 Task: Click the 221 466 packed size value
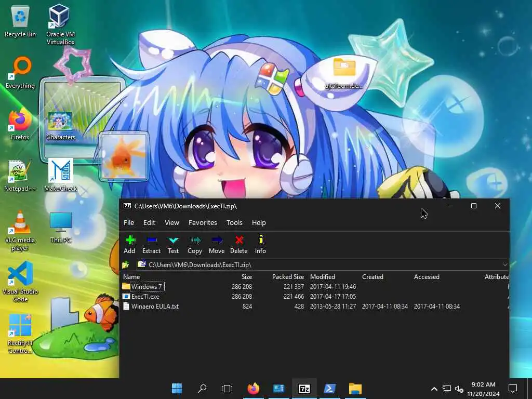(294, 297)
